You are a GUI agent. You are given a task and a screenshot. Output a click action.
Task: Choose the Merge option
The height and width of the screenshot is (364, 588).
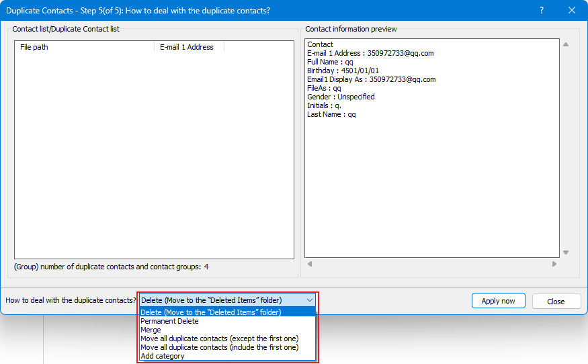coord(227,330)
